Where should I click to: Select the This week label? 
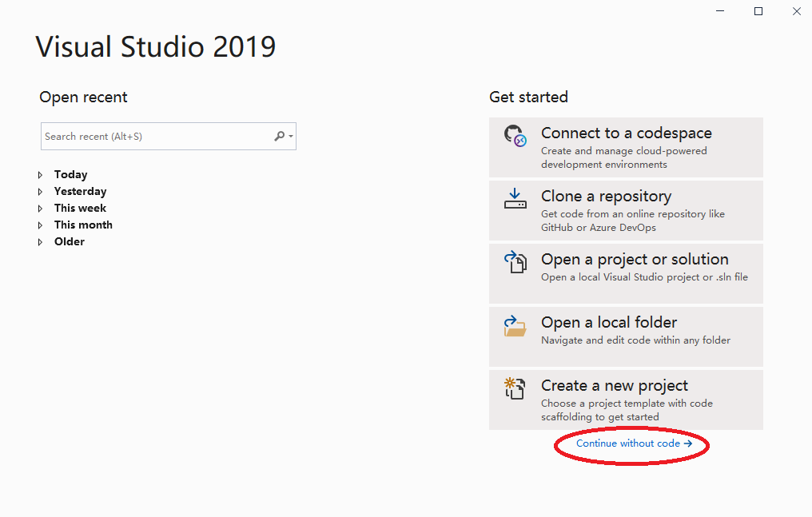[80, 208]
